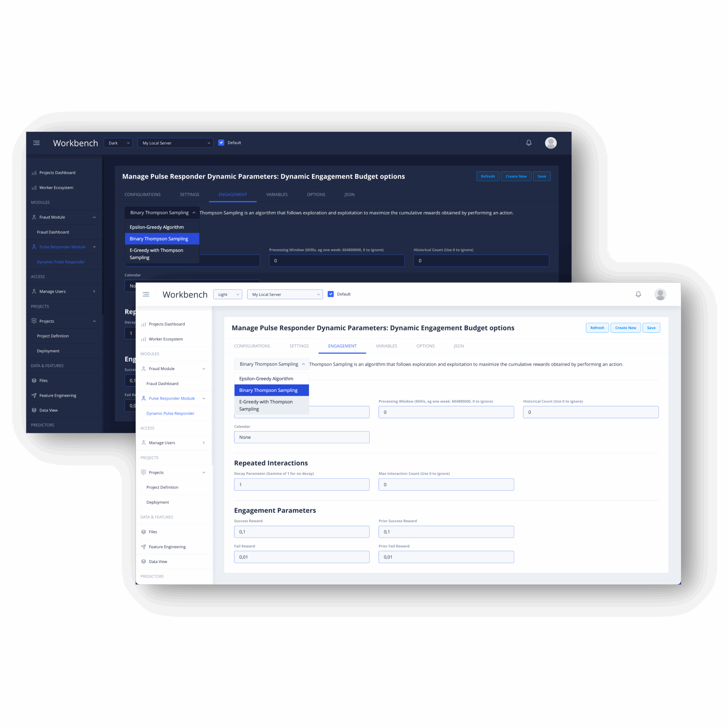This screenshot has height=728, width=728.
Task: Click Projects stack icon in light sidebar
Action: click(x=144, y=472)
